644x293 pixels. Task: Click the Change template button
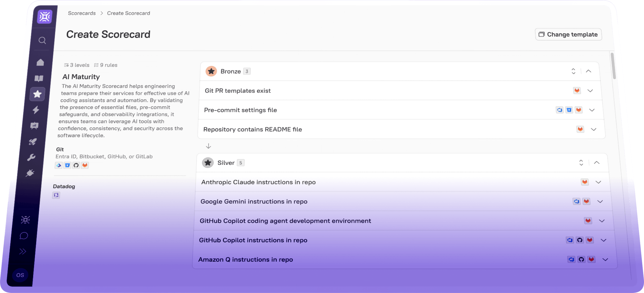(568, 34)
